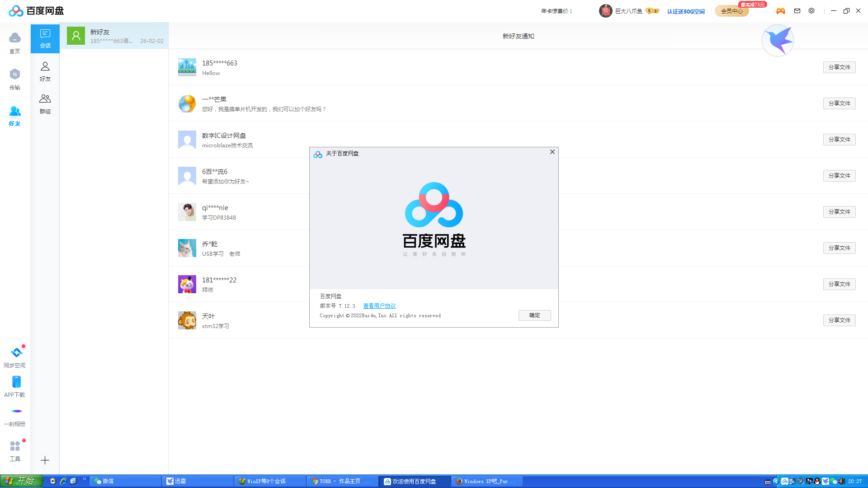This screenshot has height=488, width=868.
Task: Open the 查看用户协议 link
Action: [x=379, y=306]
